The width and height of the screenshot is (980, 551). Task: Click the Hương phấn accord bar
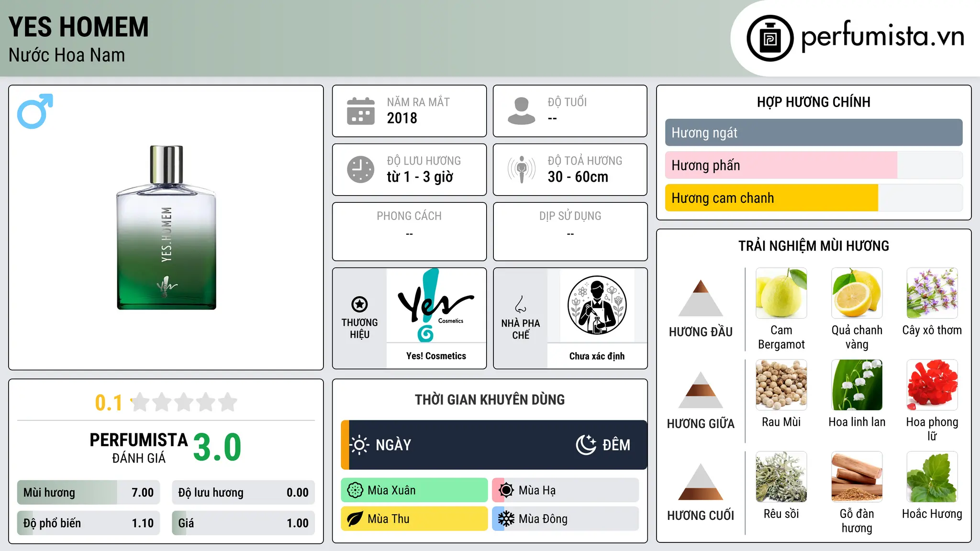coord(814,165)
